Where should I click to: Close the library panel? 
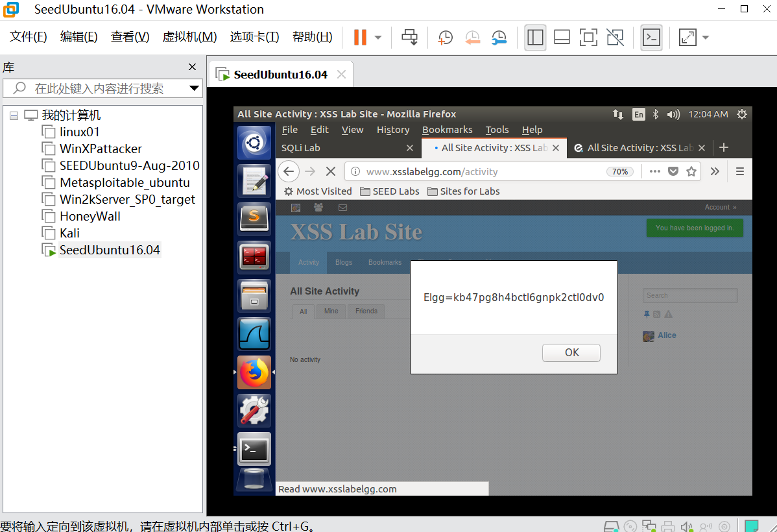coord(192,67)
